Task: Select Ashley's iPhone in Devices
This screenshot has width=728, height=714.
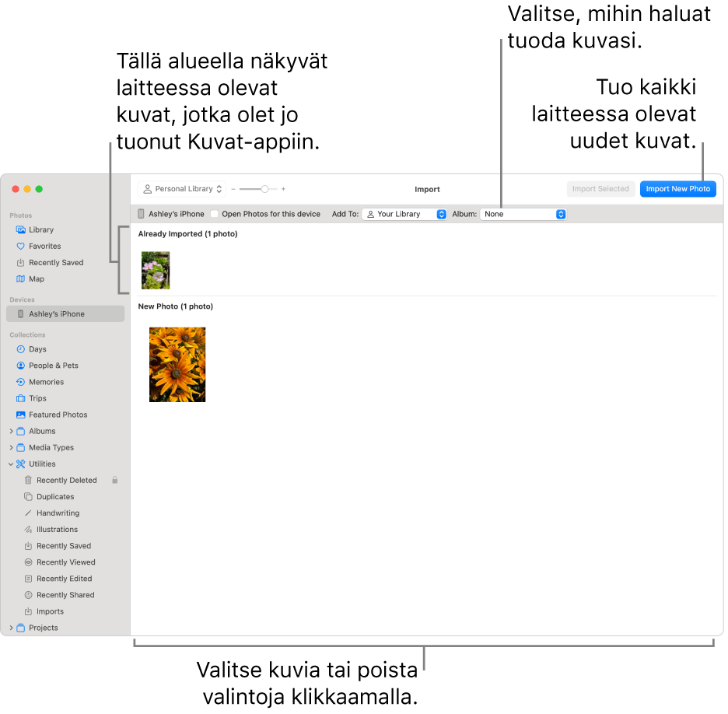Action: click(65, 315)
